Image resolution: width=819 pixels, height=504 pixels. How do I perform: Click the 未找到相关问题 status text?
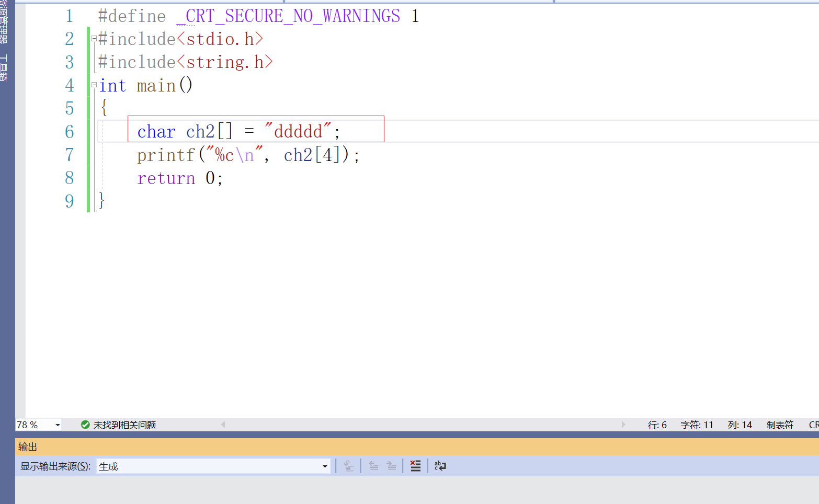(x=124, y=425)
